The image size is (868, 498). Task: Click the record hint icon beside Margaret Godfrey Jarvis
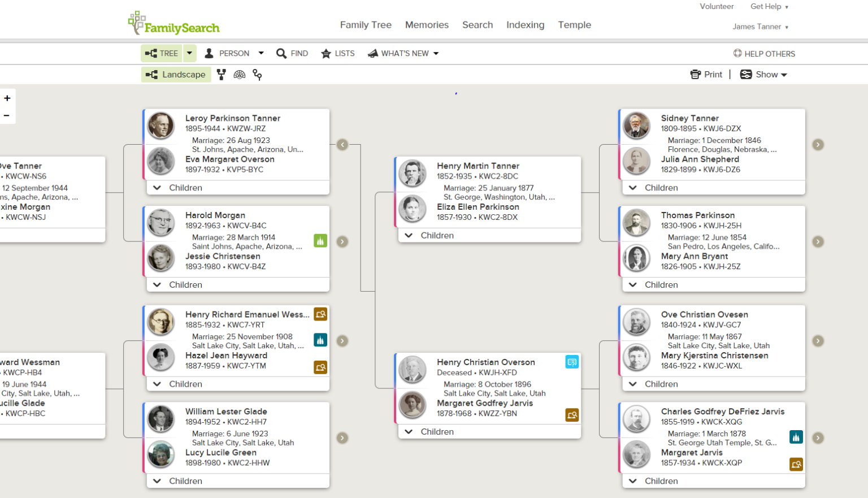[572, 415]
